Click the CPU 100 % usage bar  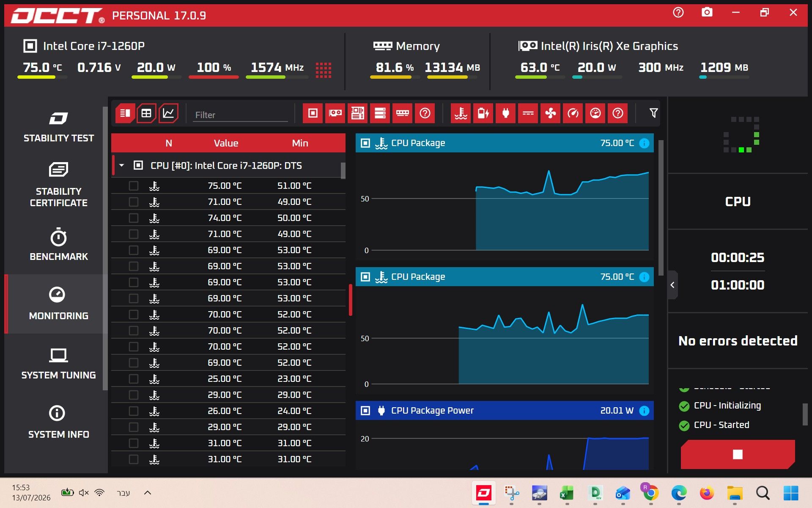click(214, 77)
